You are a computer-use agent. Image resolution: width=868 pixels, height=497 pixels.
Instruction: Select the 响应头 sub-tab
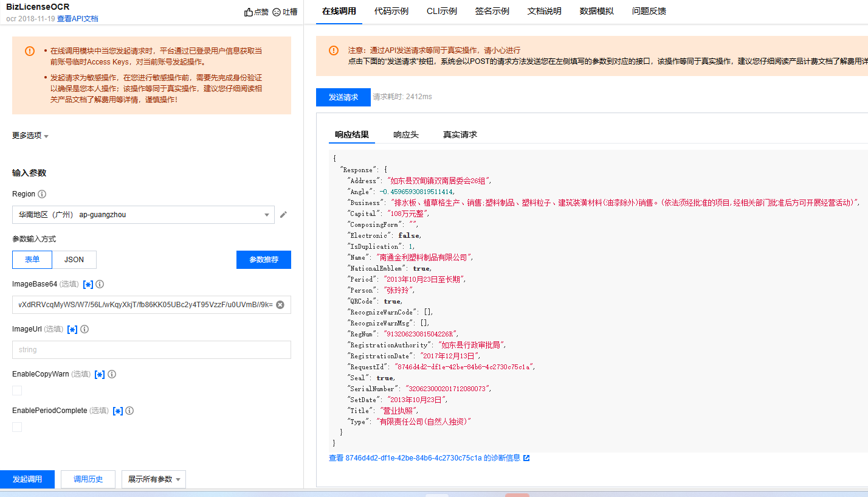click(x=406, y=135)
